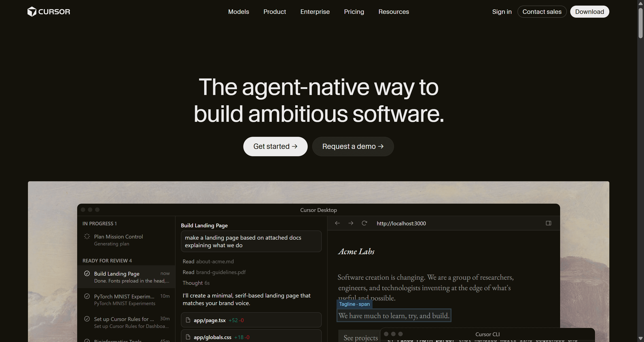644x342 pixels.
Task: Click the Read about-acme.md step
Action: [208, 261]
